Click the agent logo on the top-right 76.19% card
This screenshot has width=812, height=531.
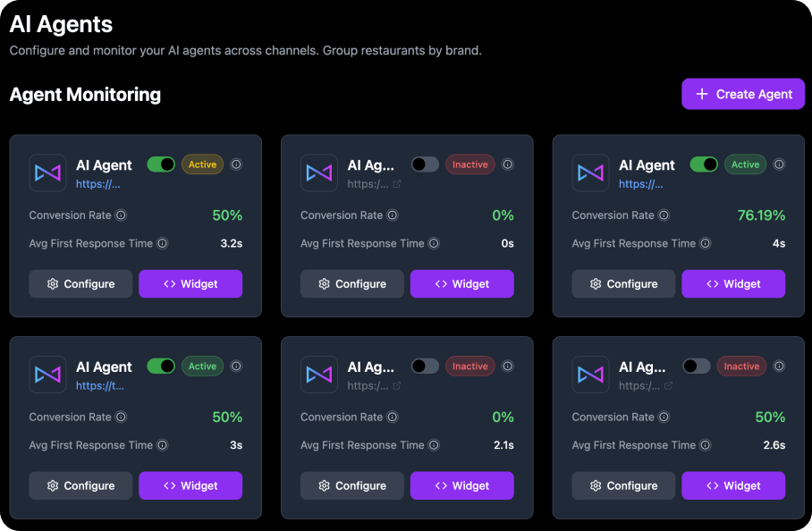(590, 172)
